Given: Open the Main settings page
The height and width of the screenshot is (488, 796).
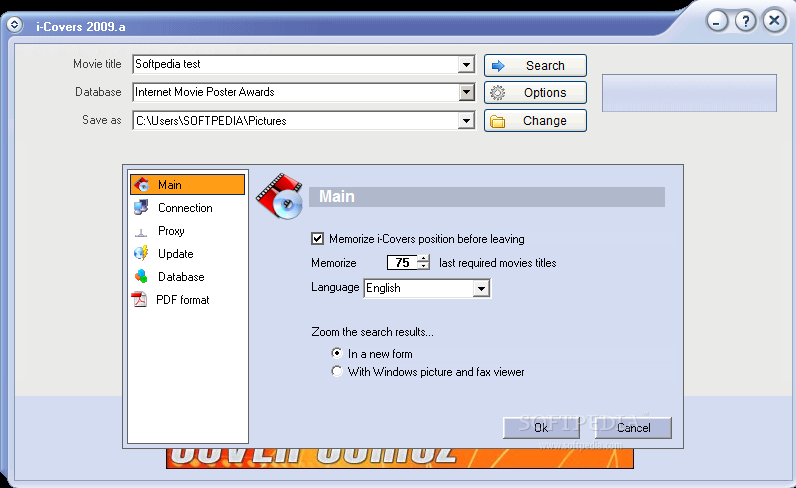Looking at the screenshot, I should click(187, 184).
